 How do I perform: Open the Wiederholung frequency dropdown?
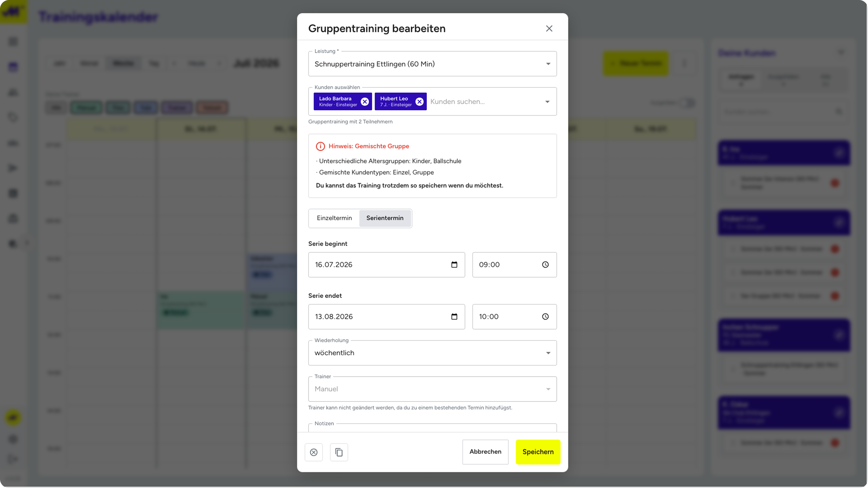point(432,353)
